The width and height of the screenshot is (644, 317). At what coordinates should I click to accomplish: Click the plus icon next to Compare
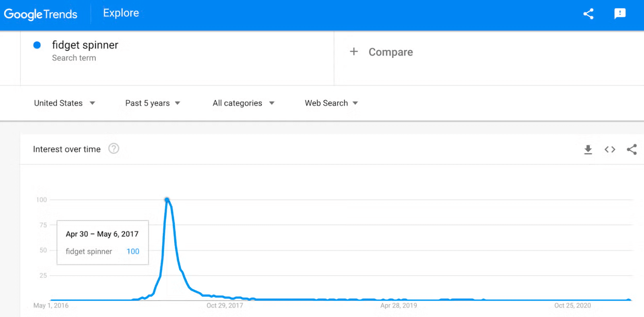tap(354, 51)
